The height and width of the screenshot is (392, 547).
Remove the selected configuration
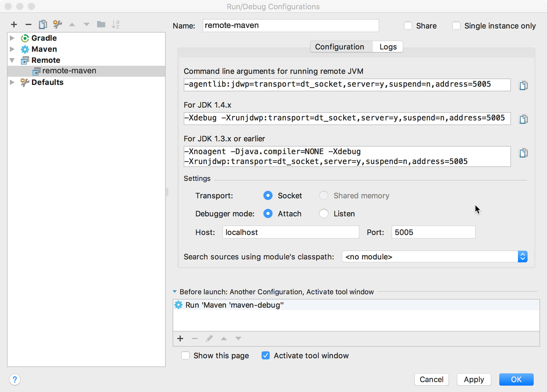tap(28, 24)
